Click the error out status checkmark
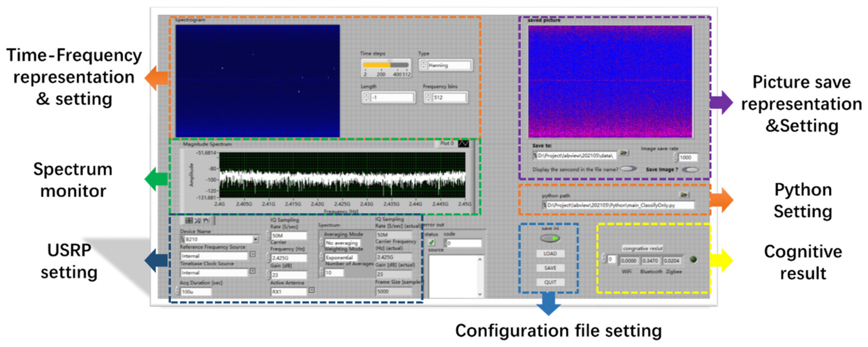 tap(431, 243)
